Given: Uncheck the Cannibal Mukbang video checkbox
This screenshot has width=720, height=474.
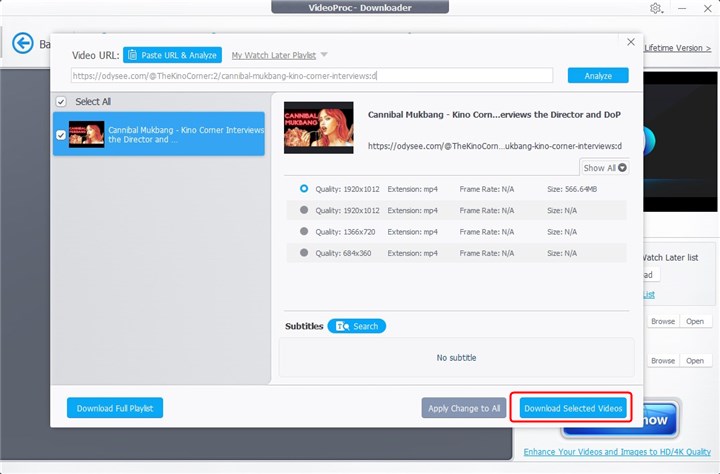Looking at the screenshot, I should click(x=61, y=135).
